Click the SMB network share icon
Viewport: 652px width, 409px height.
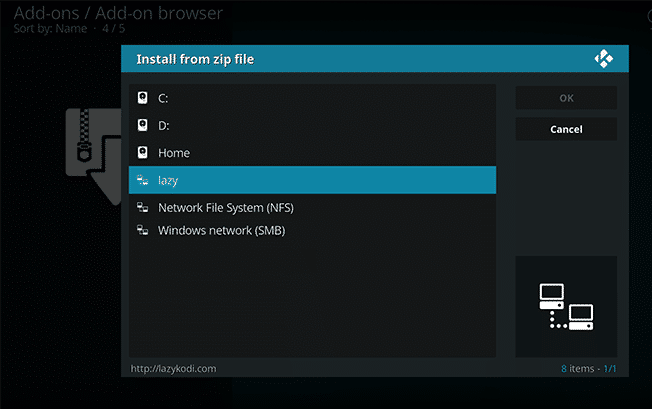(143, 231)
